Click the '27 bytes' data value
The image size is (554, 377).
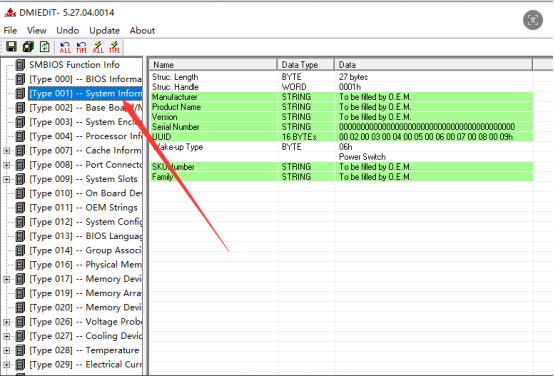(x=353, y=77)
